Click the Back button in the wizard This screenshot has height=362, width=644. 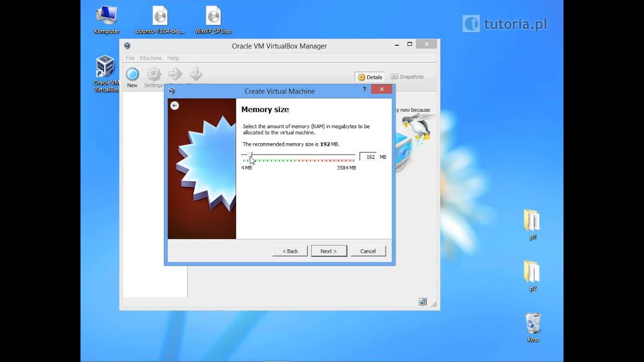[290, 251]
